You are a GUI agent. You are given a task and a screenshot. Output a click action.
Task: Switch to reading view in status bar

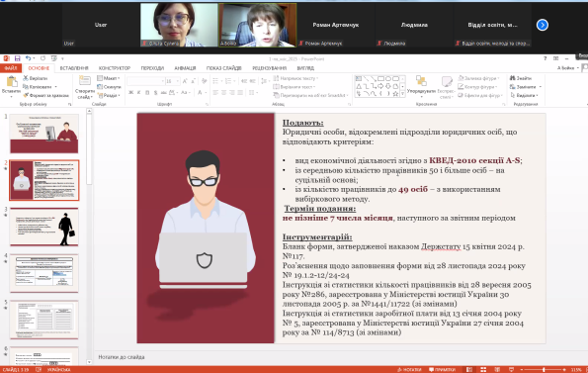coord(497,370)
